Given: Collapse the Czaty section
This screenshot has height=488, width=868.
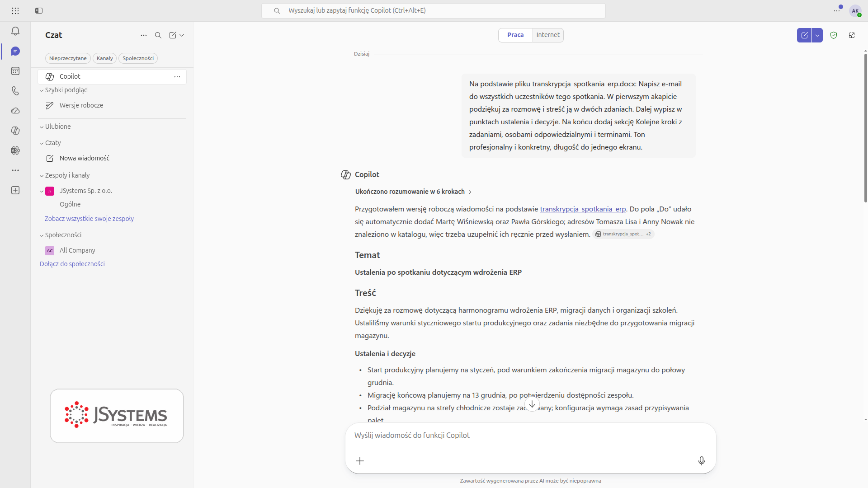Looking at the screenshot, I should (x=42, y=143).
